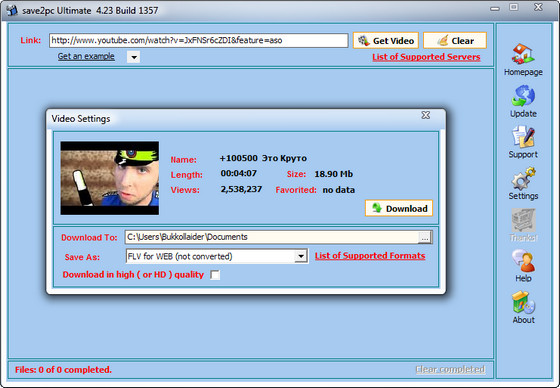Close the Video Settings dialog
Viewport: 560px width, 388px height.
(425, 115)
